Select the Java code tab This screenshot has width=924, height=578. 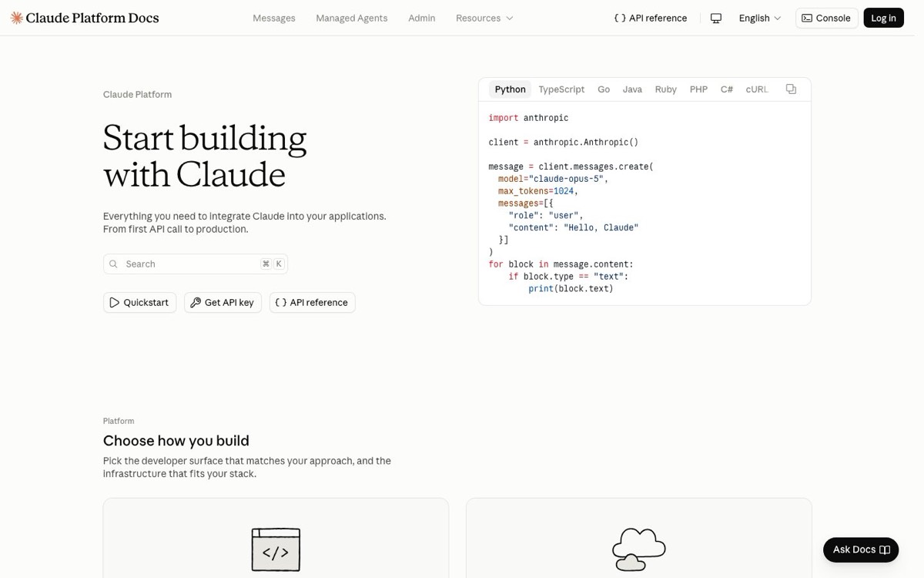pyautogui.click(x=632, y=89)
